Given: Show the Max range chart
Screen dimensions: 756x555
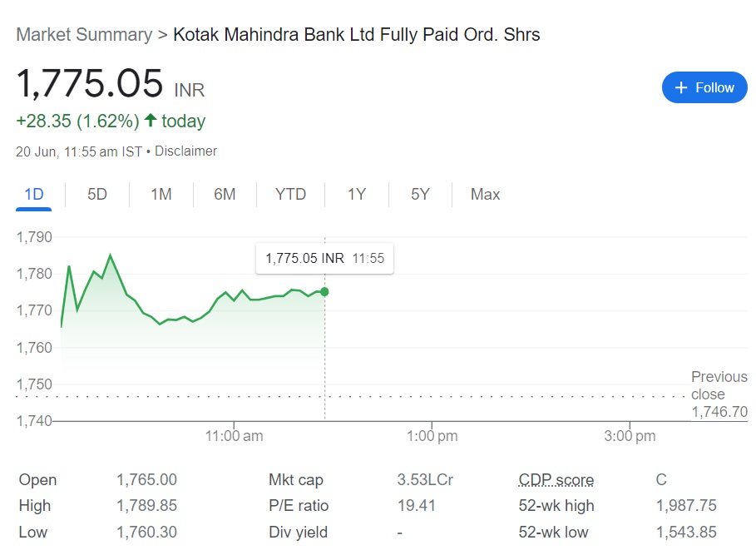Looking at the screenshot, I should tap(485, 195).
